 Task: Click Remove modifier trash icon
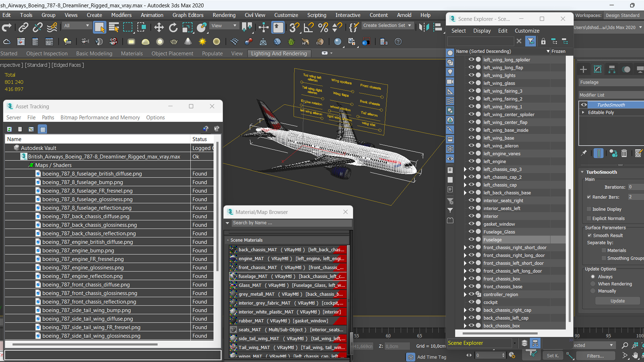tap(624, 154)
